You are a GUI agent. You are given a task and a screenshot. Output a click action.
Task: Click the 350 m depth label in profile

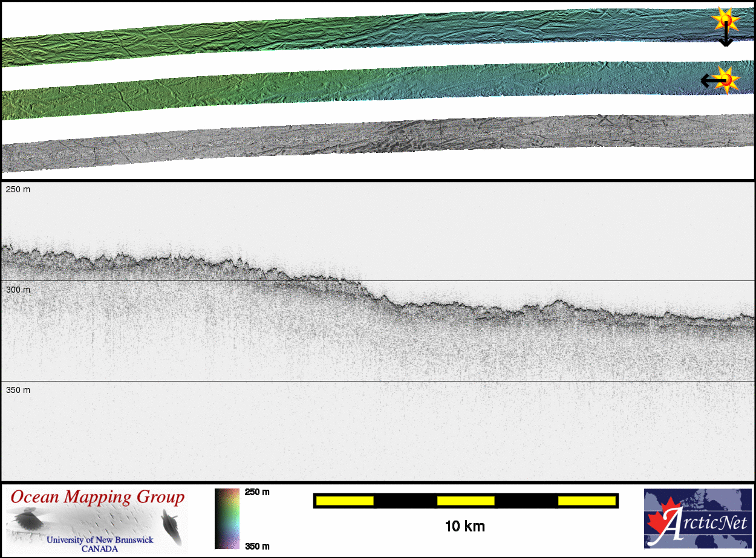pyautogui.click(x=18, y=391)
